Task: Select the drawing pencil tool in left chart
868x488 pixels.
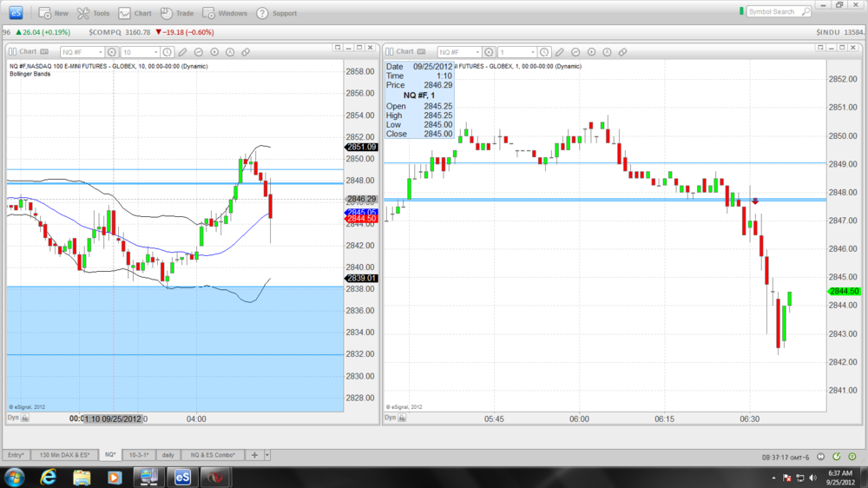Action: pyautogui.click(x=182, y=52)
